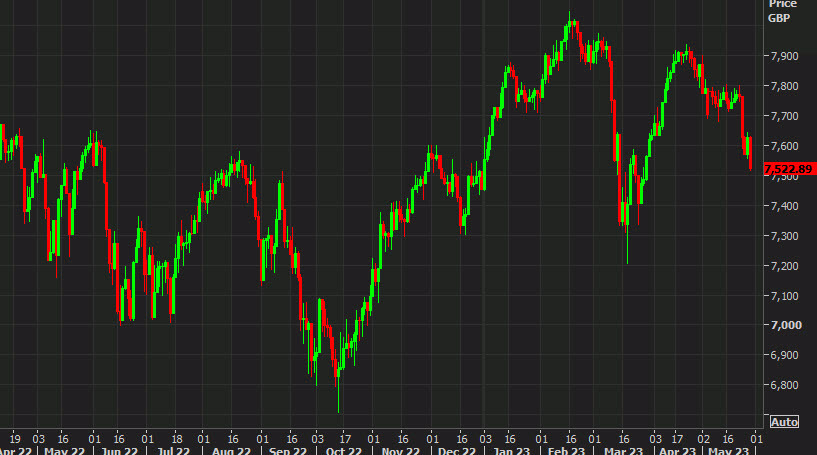Screen dimensions: 817x455
Task: Click the bold 7,000 price axis label
Action: (786, 325)
